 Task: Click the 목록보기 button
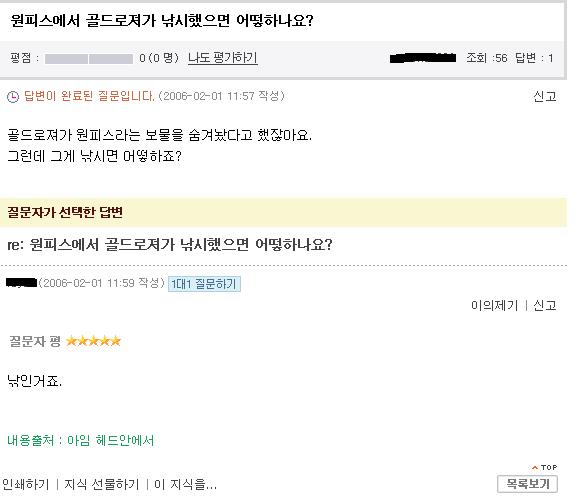point(527,484)
